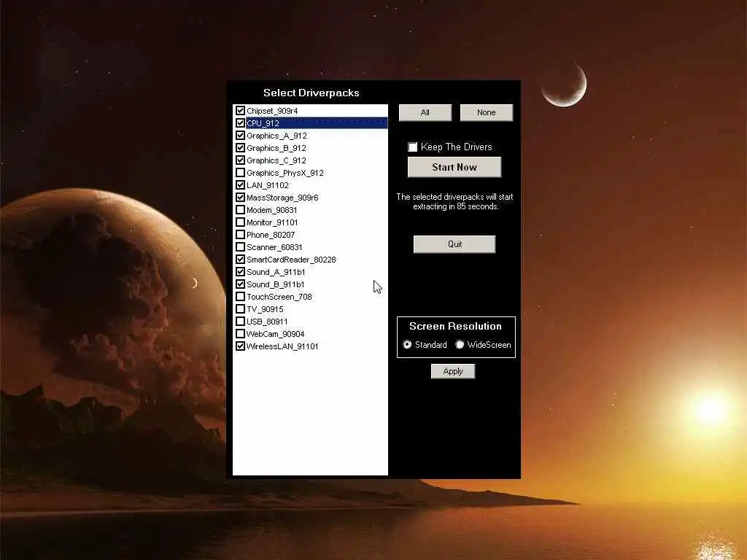The width and height of the screenshot is (747, 560).
Task: Uncheck the Graphics_B_912 checkbox
Action: [x=240, y=147]
